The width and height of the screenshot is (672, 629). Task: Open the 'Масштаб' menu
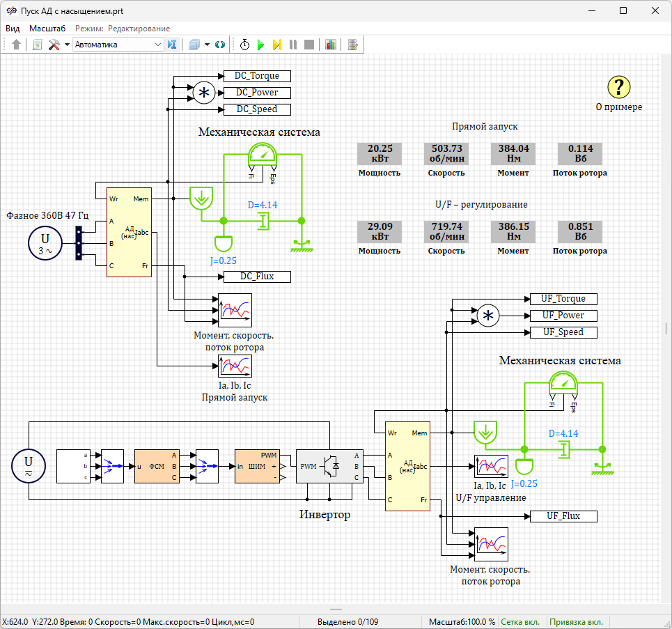[x=47, y=29]
